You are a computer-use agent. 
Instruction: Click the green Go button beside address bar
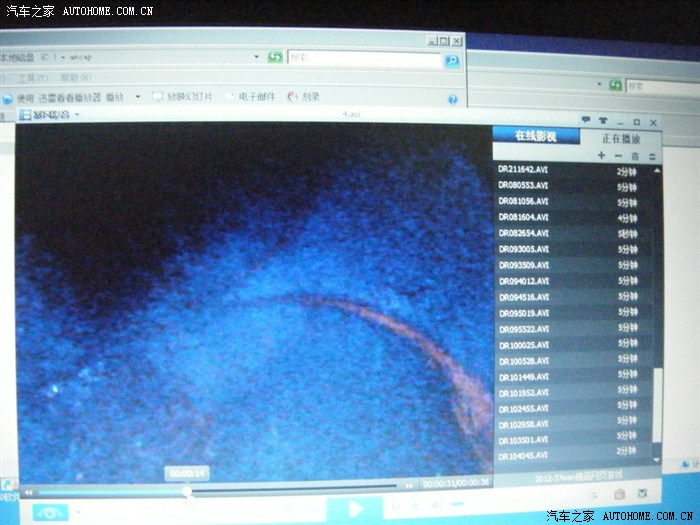(x=276, y=58)
